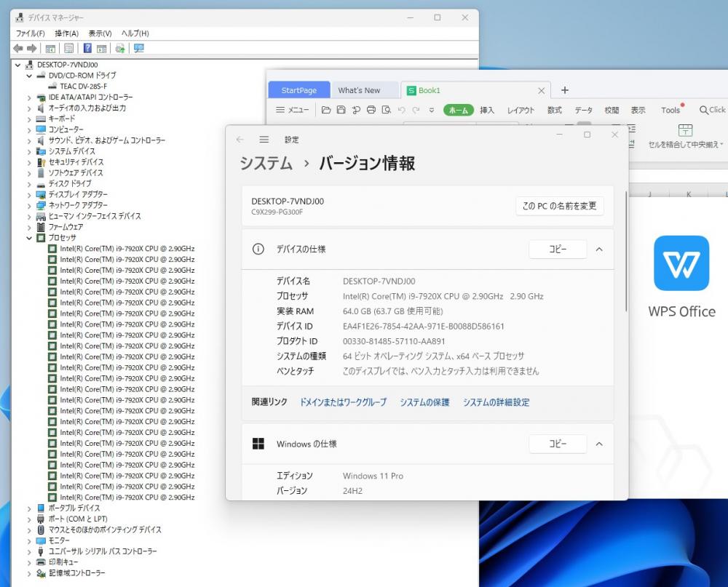Select the モニター tree row
The image size is (728, 587).
click(59, 540)
